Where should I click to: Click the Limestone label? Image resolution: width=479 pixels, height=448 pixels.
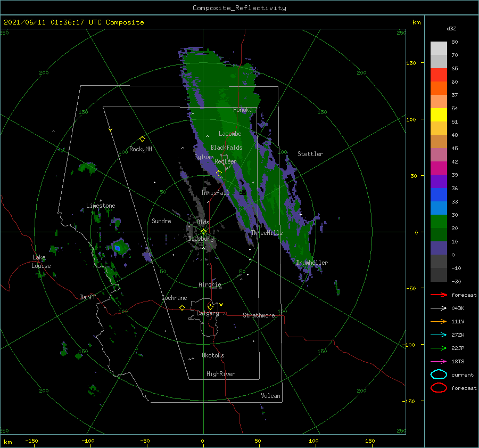[x=101, y=206]
